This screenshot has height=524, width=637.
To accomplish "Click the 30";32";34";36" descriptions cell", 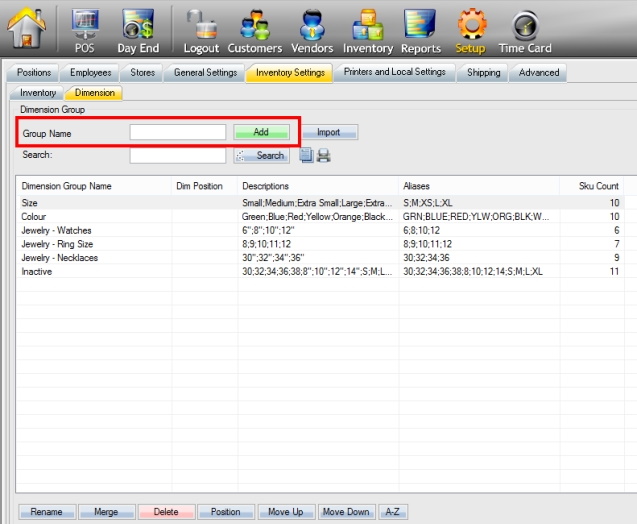I will click(318, 258).
